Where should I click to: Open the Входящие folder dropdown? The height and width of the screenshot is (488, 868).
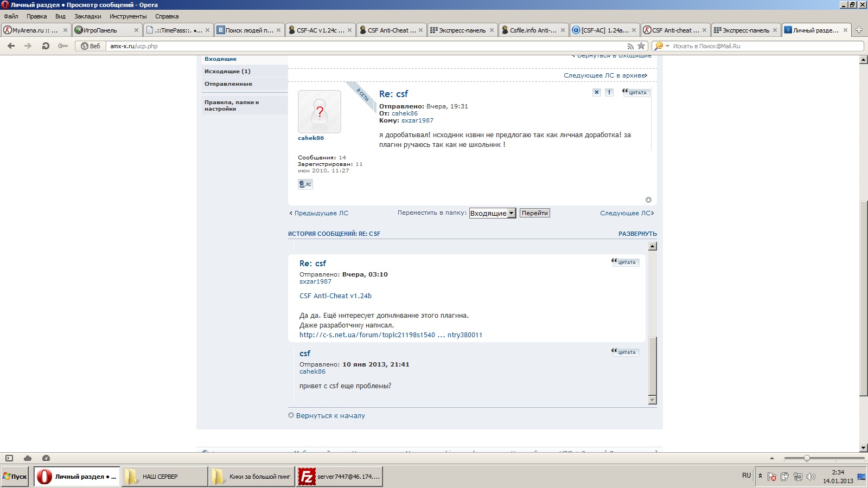[x=493, y=213]
